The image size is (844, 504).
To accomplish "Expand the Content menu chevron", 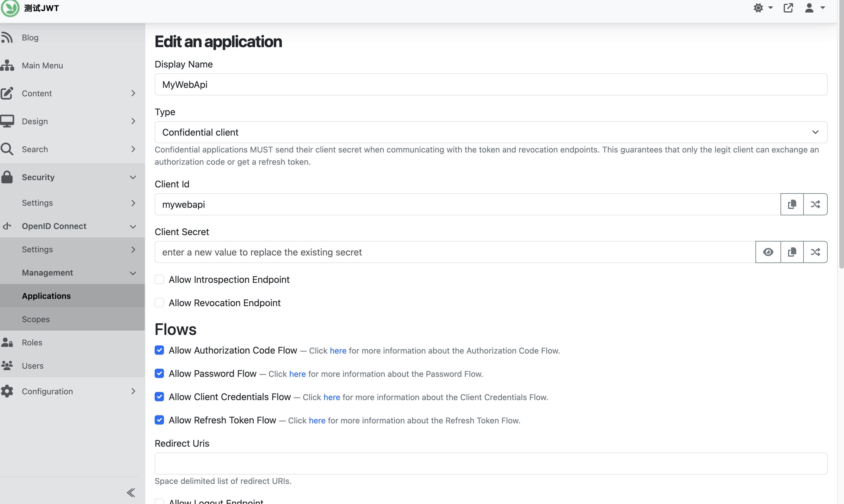I will tap(133, 93).
